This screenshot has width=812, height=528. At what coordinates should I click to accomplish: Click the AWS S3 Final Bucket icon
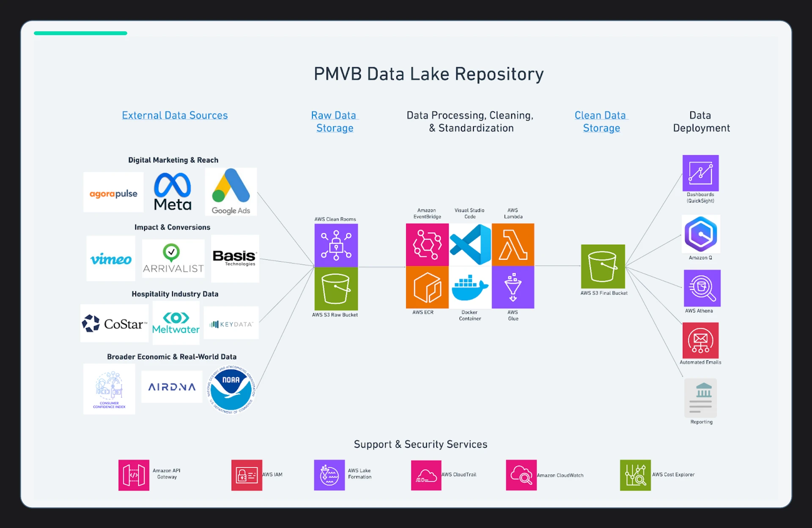tap(603, 267)
